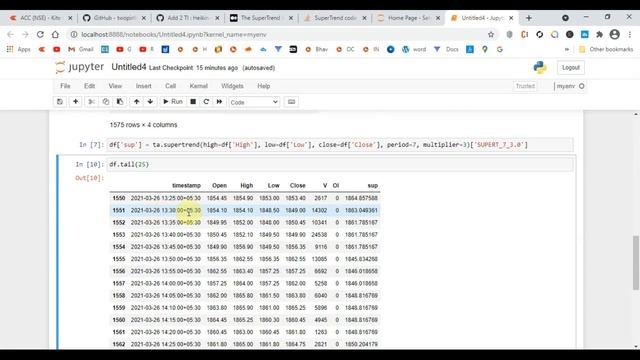640x360 pixels.
Task: Open the Insert menu
Action: 143,86
